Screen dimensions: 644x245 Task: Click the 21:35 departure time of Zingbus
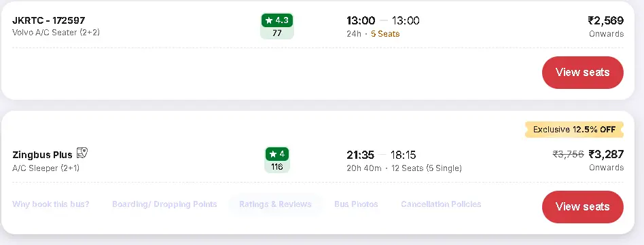pos(360,155)
